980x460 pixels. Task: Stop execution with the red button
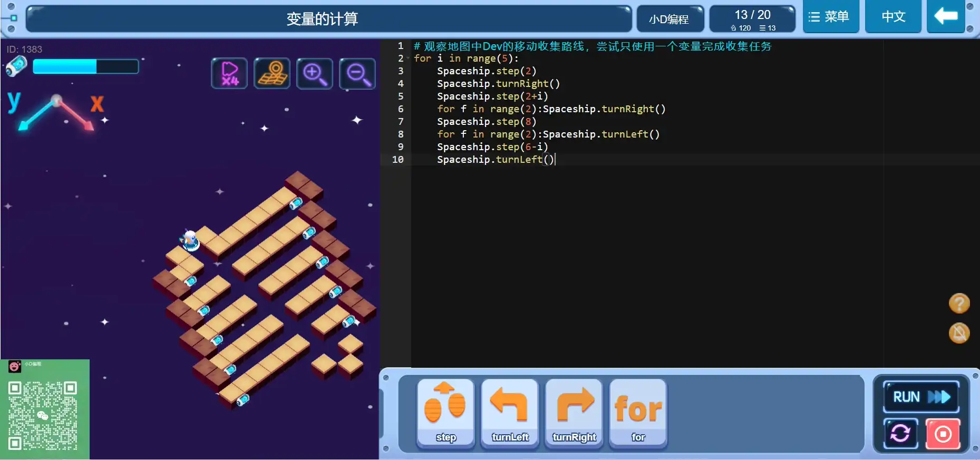point(943,434)
